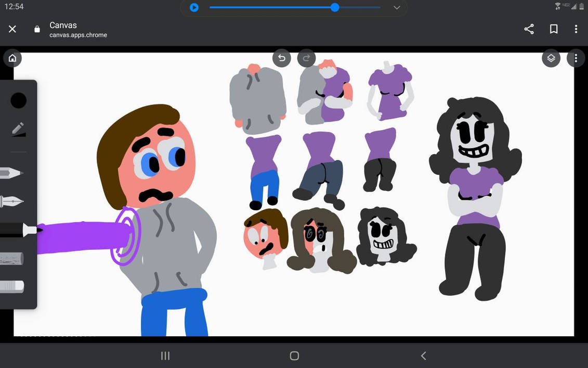The width and height of the screenshot is (588, 368).
Task: Expand the media player chevron
Action: (397, 7)
